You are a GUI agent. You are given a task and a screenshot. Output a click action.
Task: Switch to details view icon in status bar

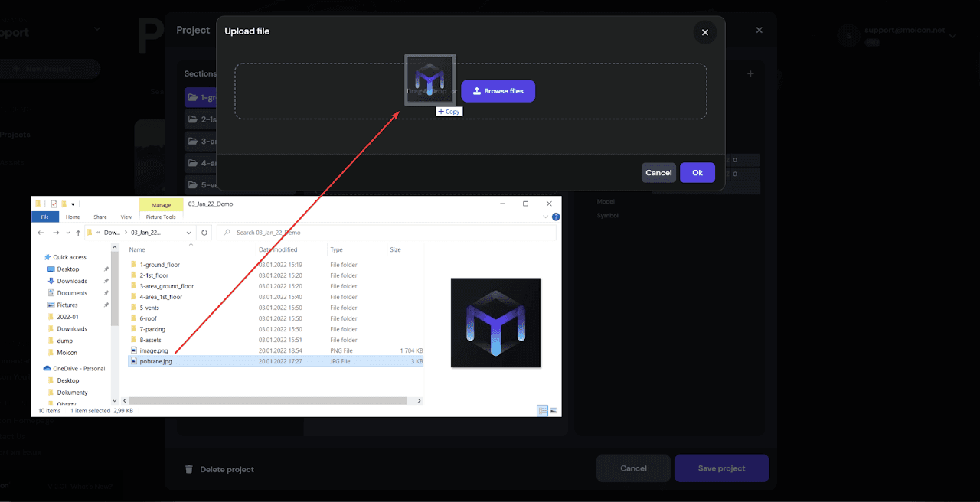click(x=543, y=411)
